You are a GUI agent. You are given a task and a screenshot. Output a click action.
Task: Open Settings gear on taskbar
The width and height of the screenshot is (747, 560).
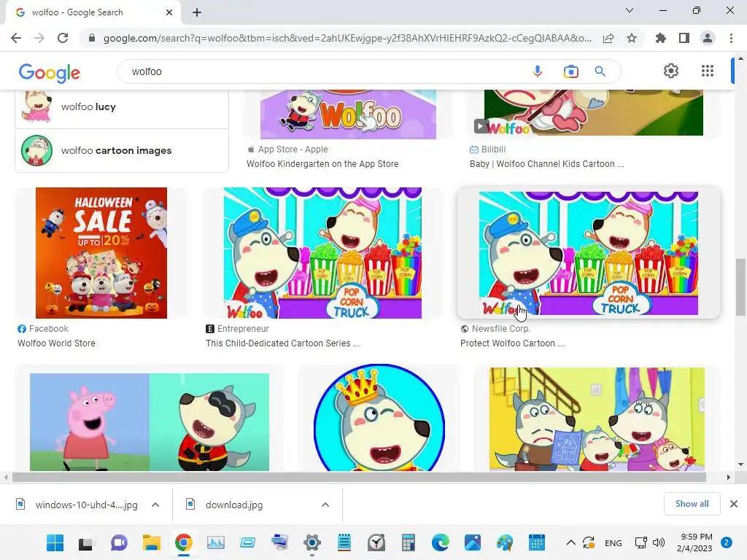312,542
